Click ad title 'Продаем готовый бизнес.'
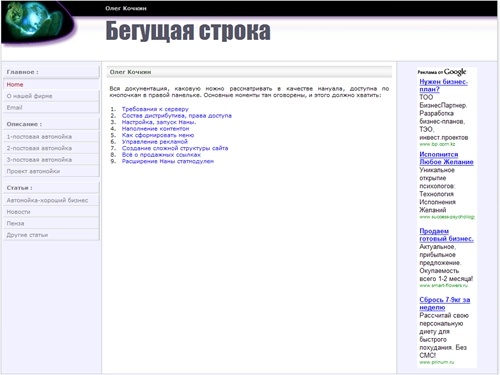Image resolution: width=500 pixels, height=375 pixels. [x=446, y=235]
